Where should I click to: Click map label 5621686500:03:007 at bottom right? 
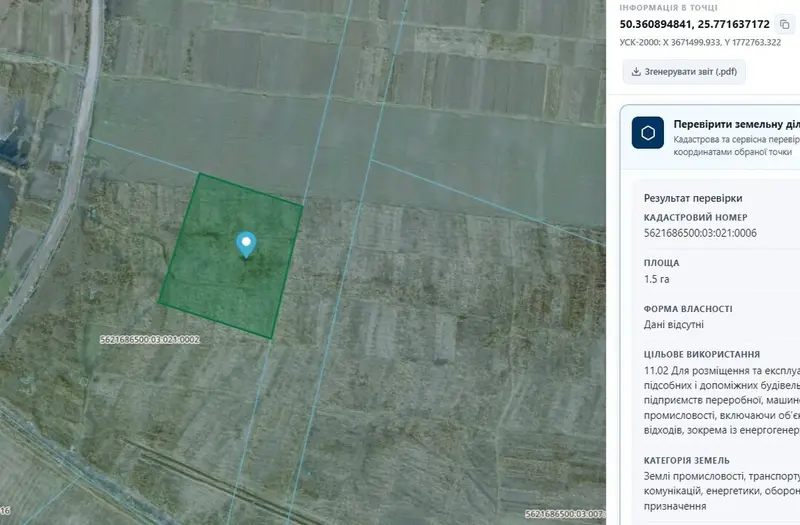[565, 514]
